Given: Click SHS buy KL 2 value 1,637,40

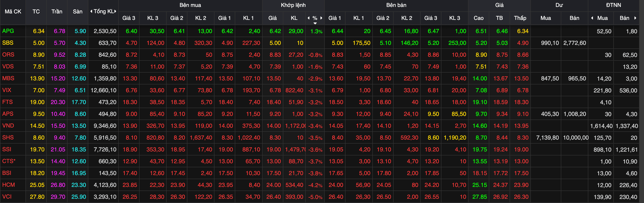Looking at the screenshot, I should pyautogui.click(x=201, y=138).
